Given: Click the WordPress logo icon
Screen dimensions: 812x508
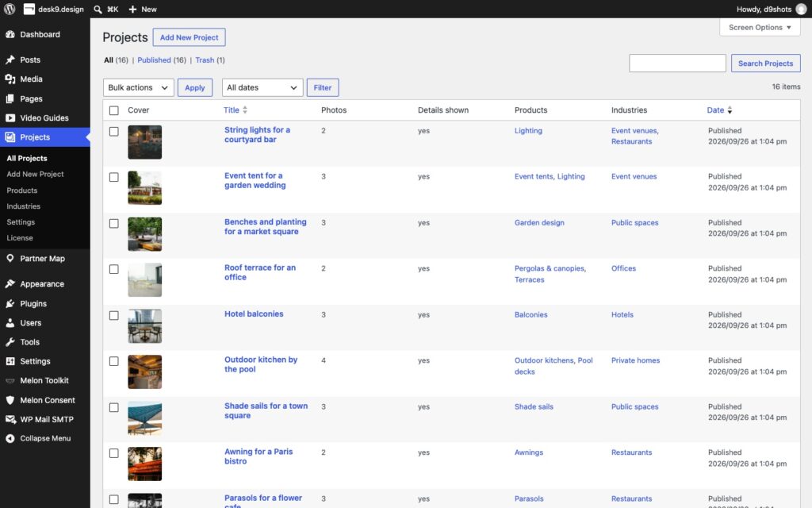Looking at the screenshot, I should click(10, 9).
